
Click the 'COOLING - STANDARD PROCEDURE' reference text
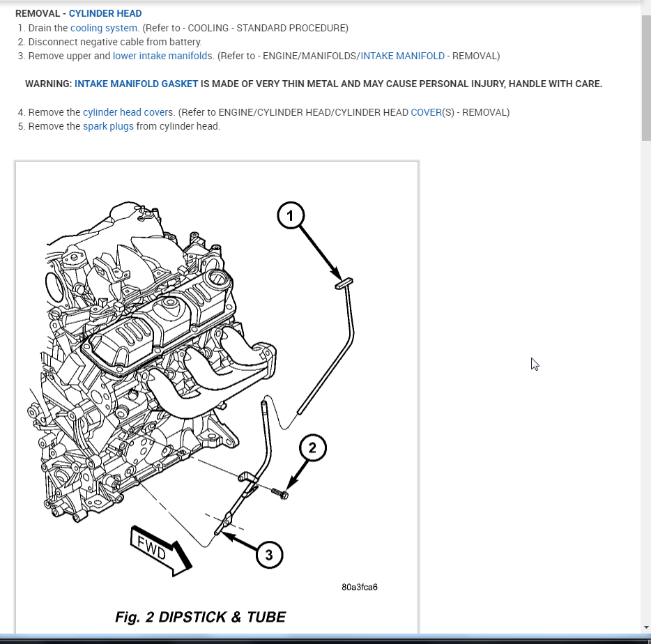[268, 28]
